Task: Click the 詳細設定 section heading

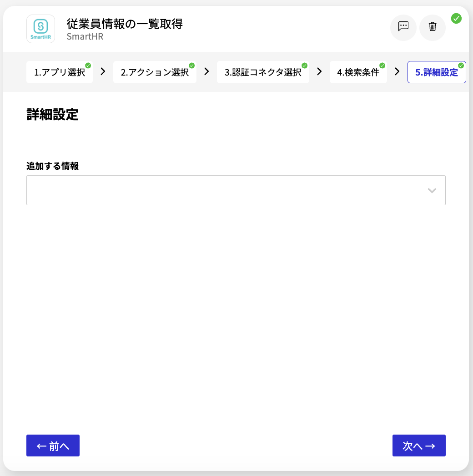Action: 52,114
